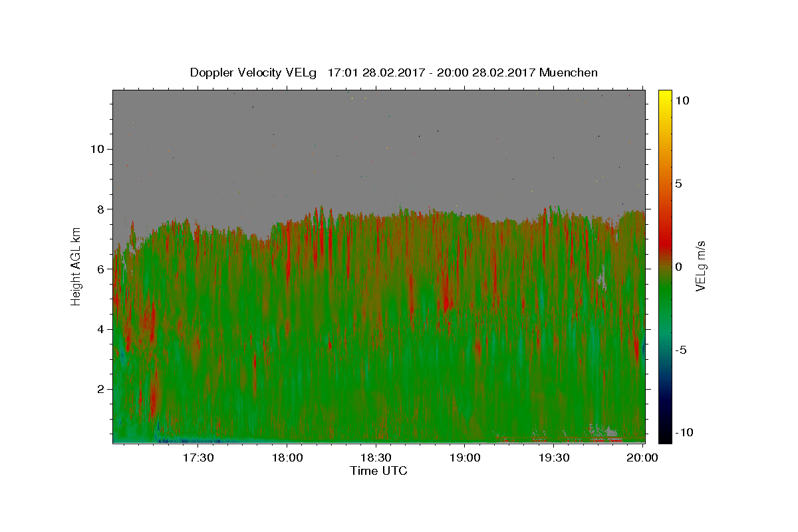
Task: Click the VELg m/s colorbar title
Action: point(700,267)
